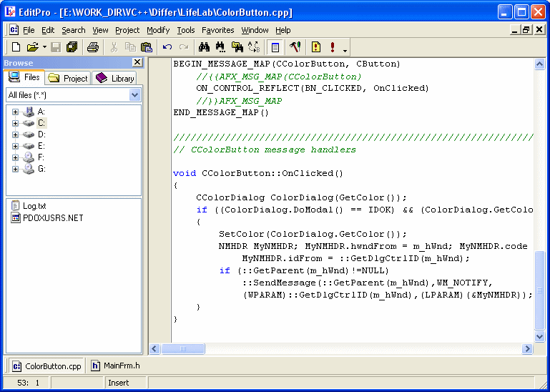The height and width of the screenshot is (392, 550).
Task: Click the horizontal scrollbar thumb in editor
Action: tap(183, 349)
